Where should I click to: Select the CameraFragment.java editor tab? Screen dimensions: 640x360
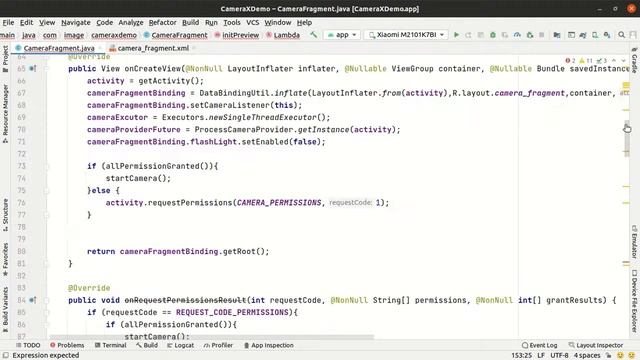coord(59,48)
